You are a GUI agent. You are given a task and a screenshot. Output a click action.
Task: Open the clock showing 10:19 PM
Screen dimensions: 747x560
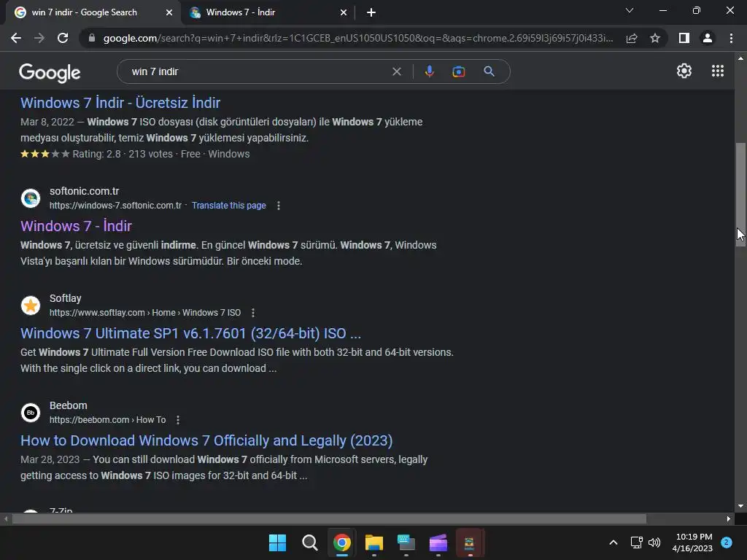(692, 542)
